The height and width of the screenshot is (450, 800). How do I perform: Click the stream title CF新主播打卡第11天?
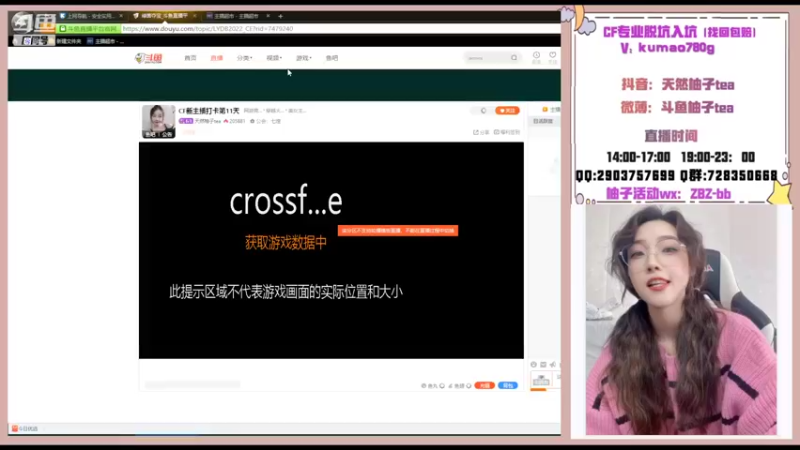(209, 111)
